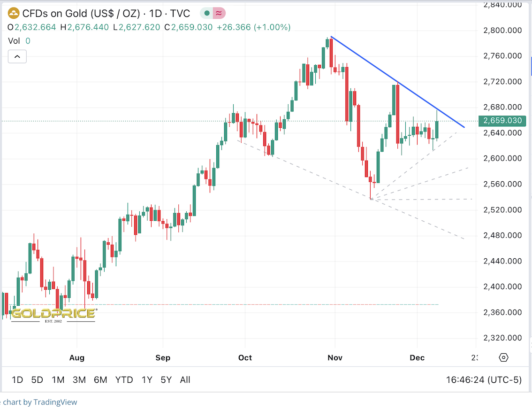Choose the 6M time range
Viewport: 532px width, 410px height.
pyautogui.click(x=100, y=380)
